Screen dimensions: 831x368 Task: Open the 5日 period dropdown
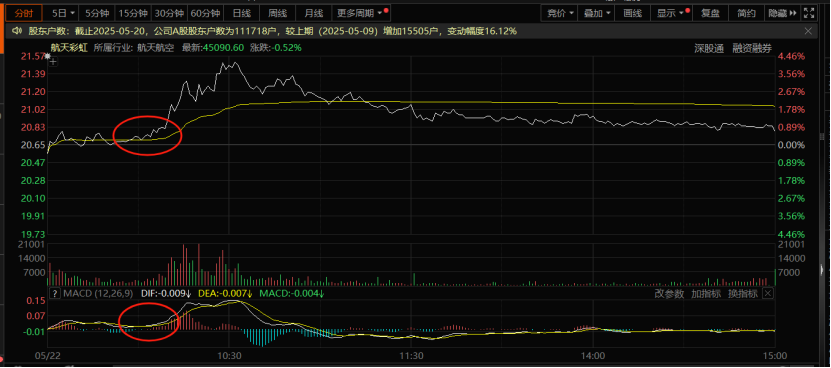pos(63,13)
